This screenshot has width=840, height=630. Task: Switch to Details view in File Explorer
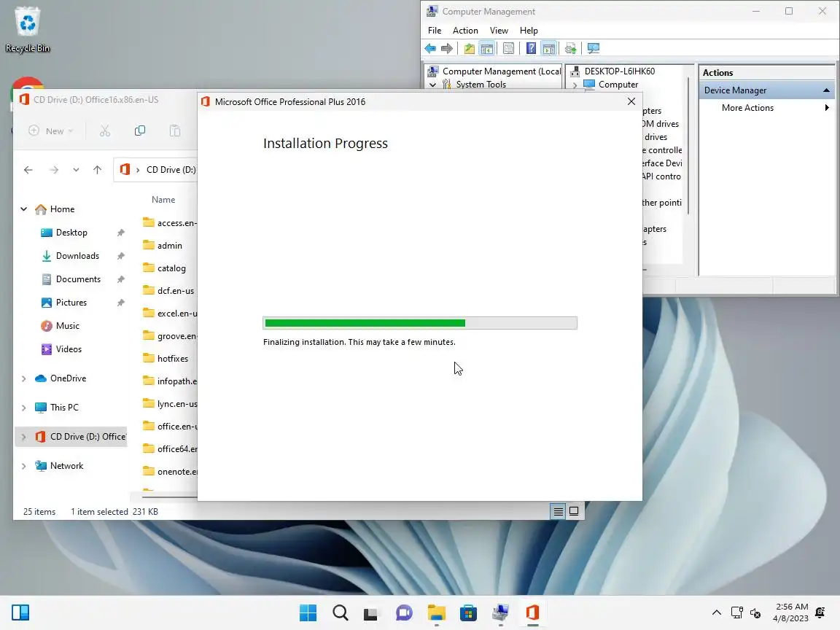pos(558,512)
